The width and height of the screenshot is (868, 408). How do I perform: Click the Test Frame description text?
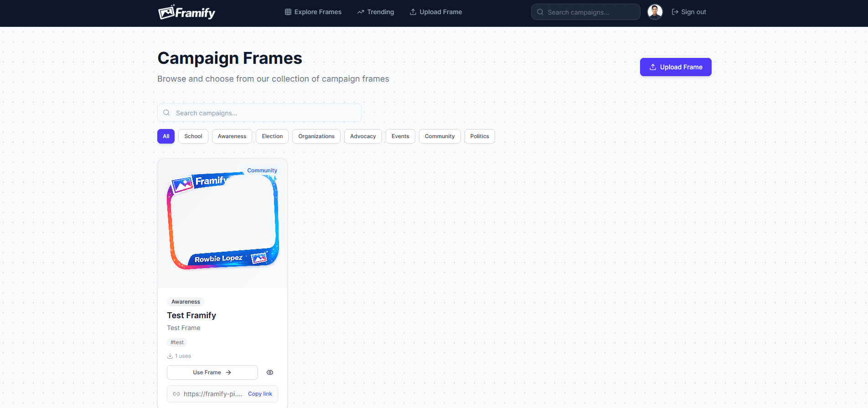(x=184, y=328)
